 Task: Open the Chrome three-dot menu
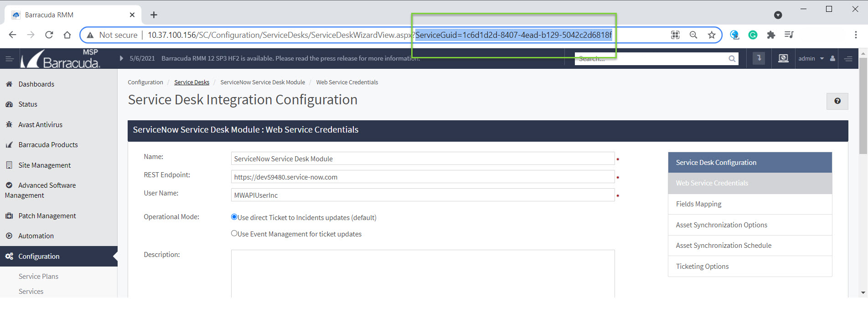pos(855,35)
